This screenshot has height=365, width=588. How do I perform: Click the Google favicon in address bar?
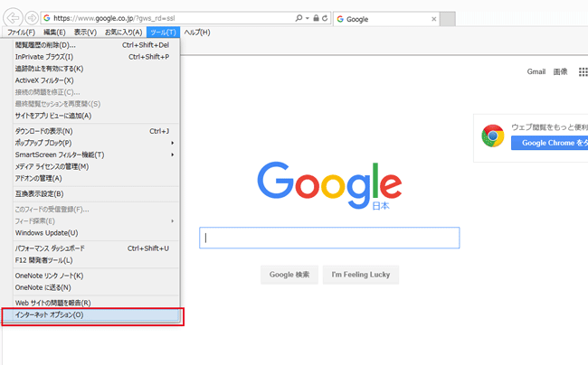(x=47, y=18)
